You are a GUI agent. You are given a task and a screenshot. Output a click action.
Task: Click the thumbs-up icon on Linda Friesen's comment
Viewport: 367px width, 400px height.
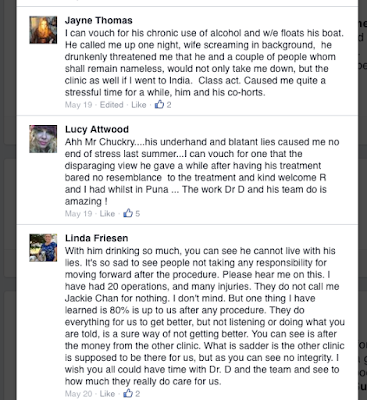click(128, 393)
